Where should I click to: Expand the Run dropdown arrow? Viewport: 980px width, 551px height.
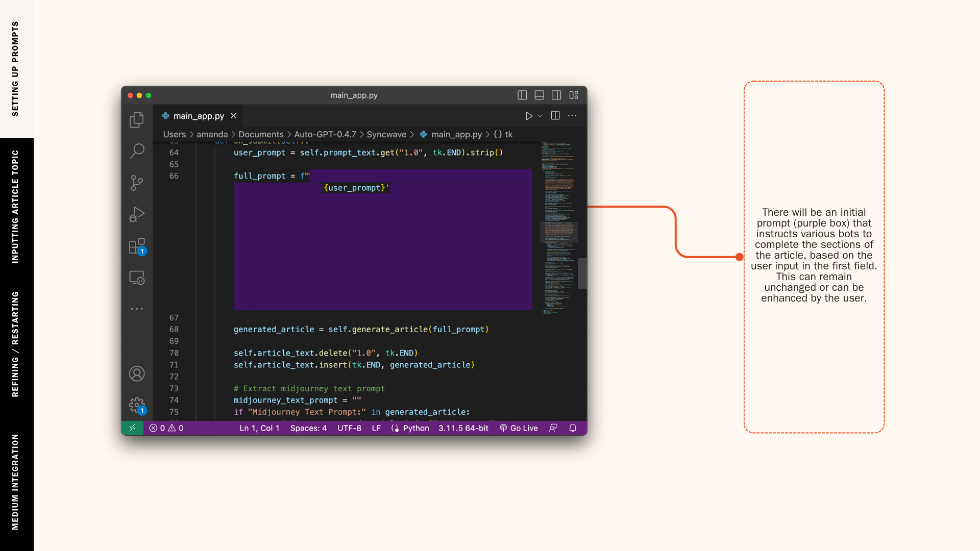click(540, 116)
